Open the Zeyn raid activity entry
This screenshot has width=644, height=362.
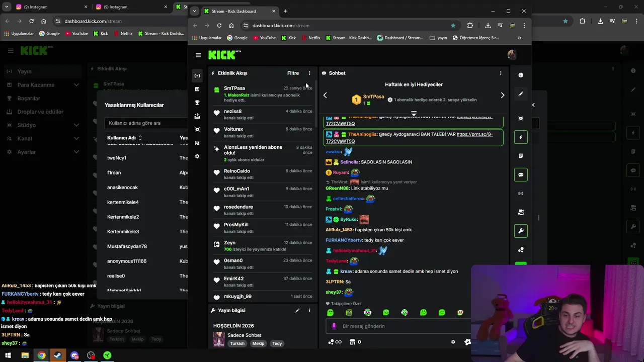[x=263, y=246]
